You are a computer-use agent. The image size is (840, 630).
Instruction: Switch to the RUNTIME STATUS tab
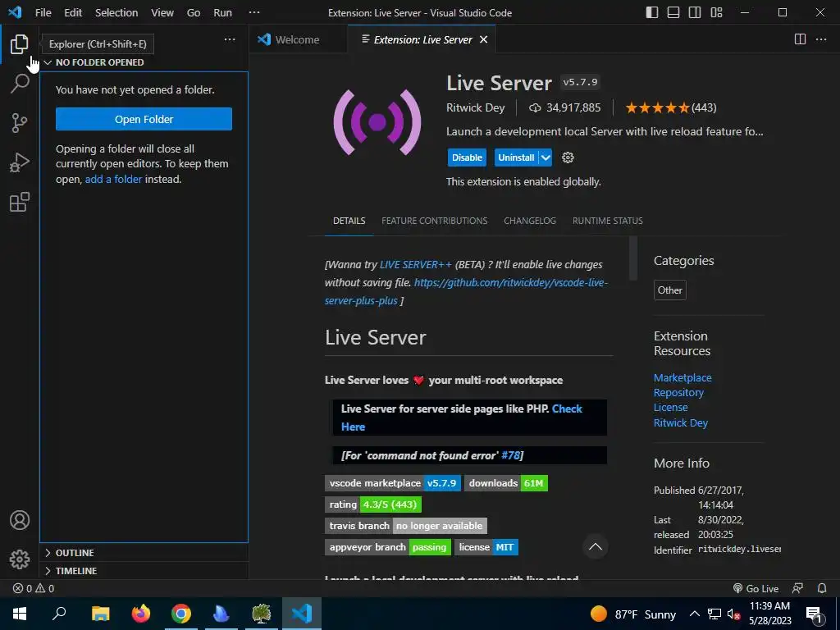(x=608, y=221)
